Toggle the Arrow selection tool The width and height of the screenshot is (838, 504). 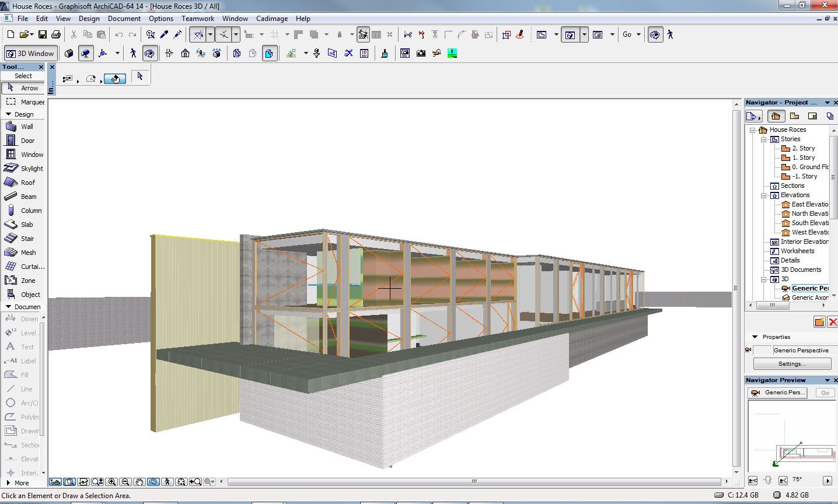(23, 88)
